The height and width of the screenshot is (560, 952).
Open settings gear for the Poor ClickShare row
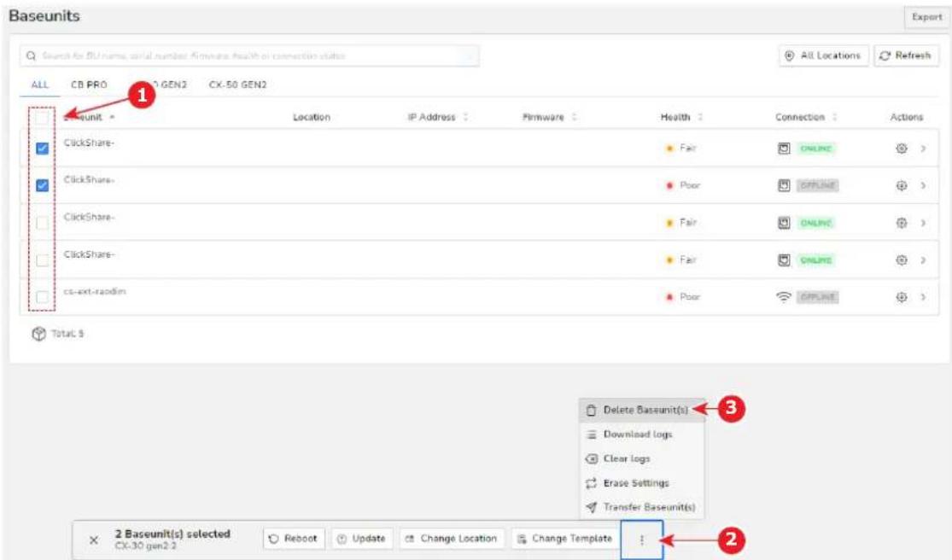pos(902,185)
